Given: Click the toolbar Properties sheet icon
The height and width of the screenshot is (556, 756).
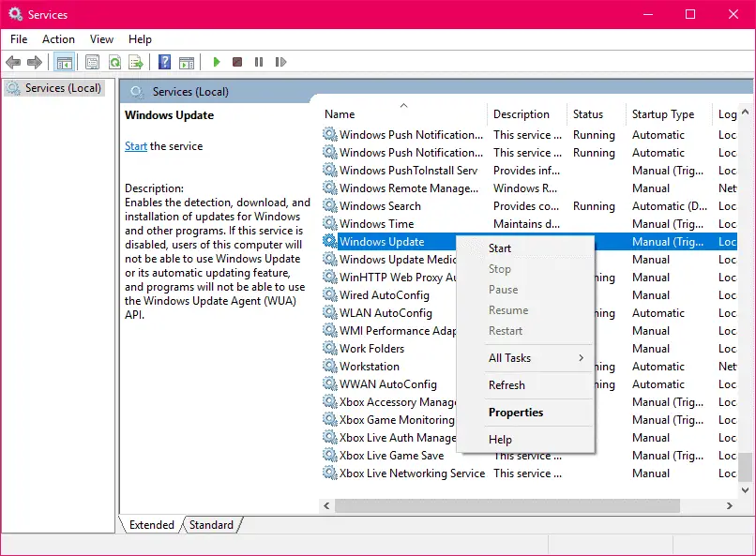Looking at the screenshot, I should [92, 62].
